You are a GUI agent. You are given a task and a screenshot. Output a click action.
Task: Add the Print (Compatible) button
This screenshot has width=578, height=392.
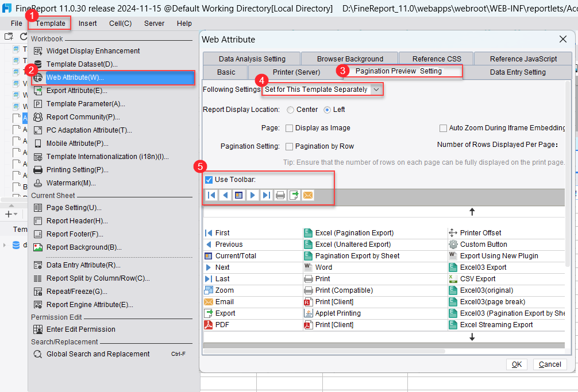[x=338, y=290]
